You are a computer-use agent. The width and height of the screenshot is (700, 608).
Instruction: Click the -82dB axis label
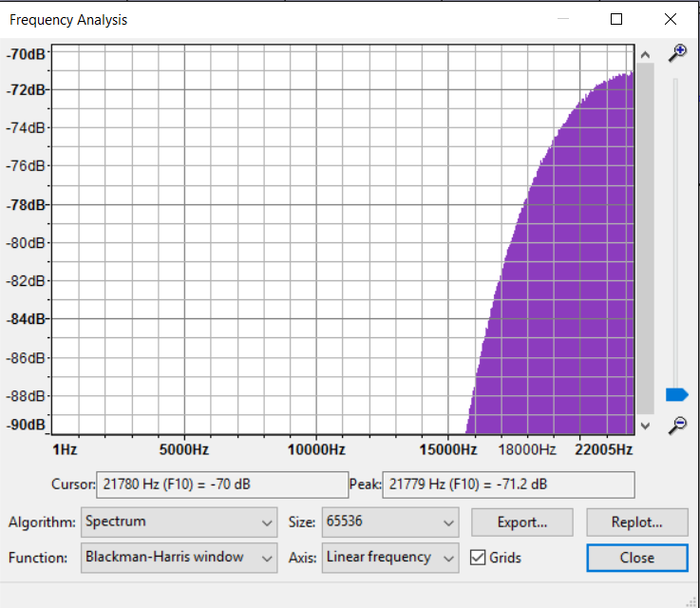26,281
